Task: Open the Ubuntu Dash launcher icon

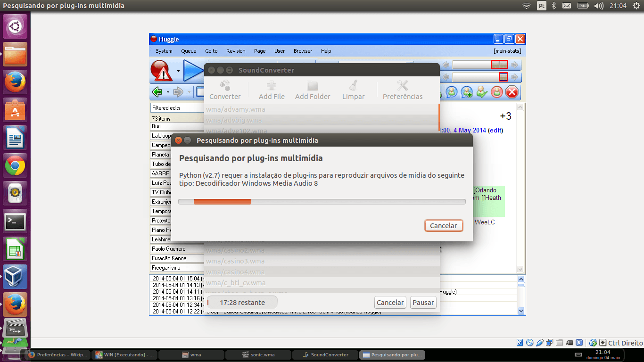Action: (x=15, y=26)
